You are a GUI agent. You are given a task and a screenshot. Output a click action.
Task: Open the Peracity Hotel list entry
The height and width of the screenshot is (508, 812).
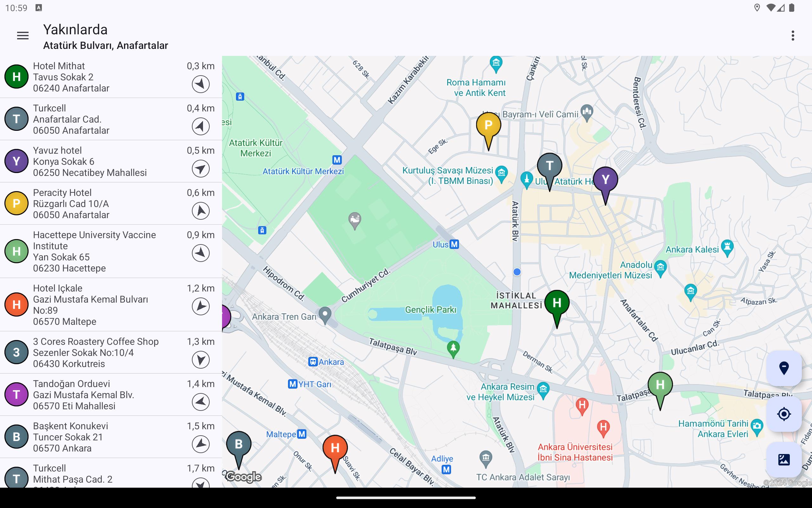click(111, 204)
